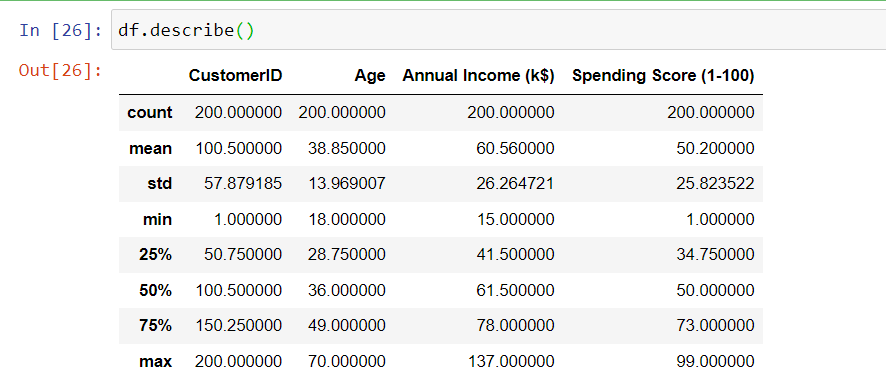Click the df.describe() code input cell
Screen dimensions: 886x387
(x=498, y=30)
